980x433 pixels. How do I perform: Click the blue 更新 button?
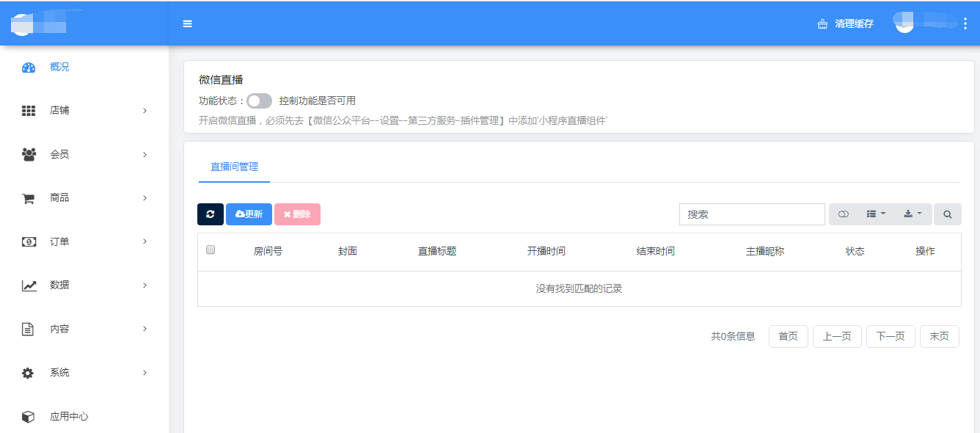tap(249, 214)
